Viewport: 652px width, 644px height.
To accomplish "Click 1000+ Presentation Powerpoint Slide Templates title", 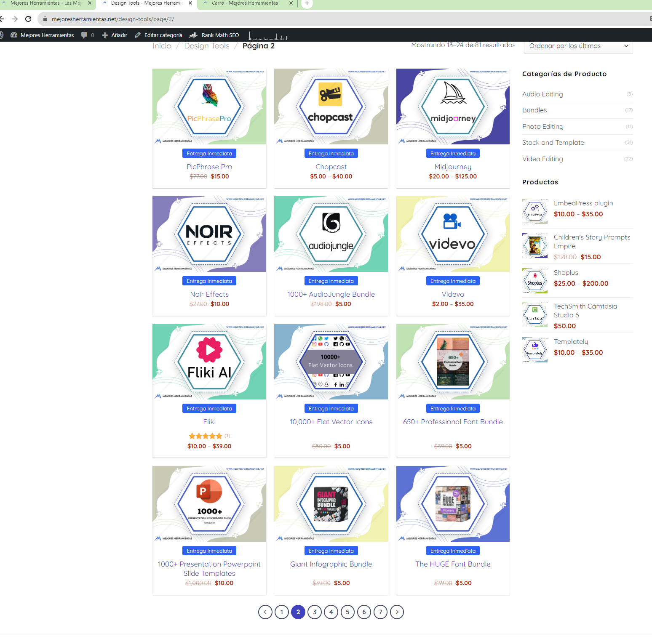I will pos(209,569).
